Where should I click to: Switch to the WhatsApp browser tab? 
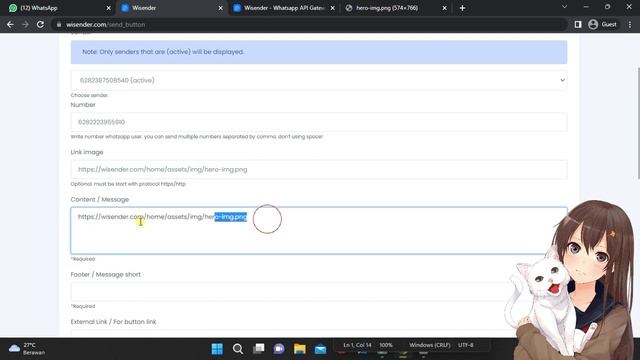tap(58, 8)
